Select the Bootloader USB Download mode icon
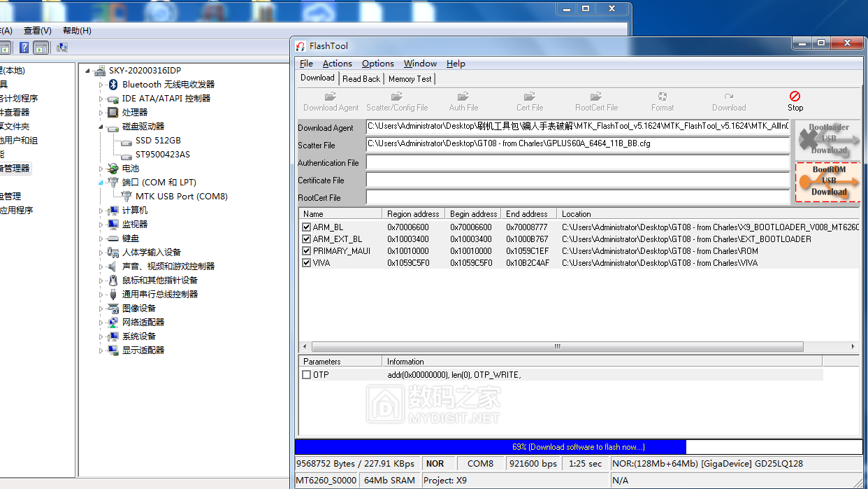This screenshot has height=489, width=868. [828, 139]
